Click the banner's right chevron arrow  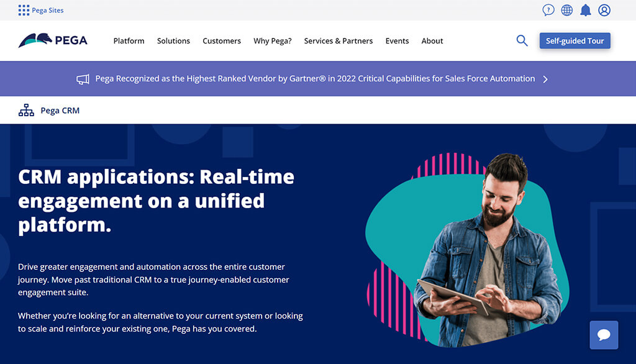tap(545, 79)
